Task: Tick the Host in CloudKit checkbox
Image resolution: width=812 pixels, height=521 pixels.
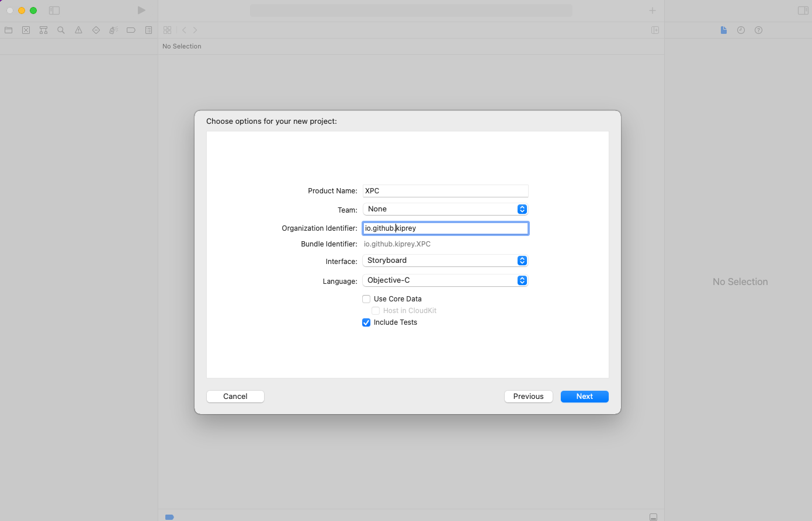Action: pos(376,311)
